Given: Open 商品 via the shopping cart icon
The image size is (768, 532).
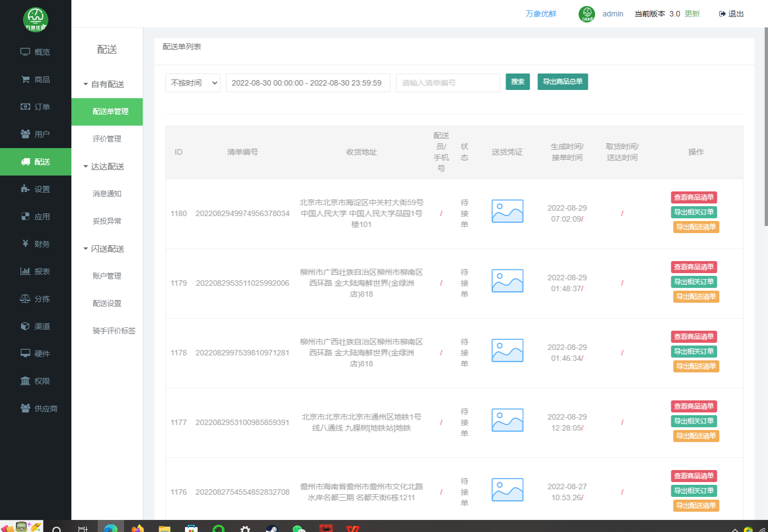Looking at the screenshot, I should pyautogui.click(x=25, y=80).
